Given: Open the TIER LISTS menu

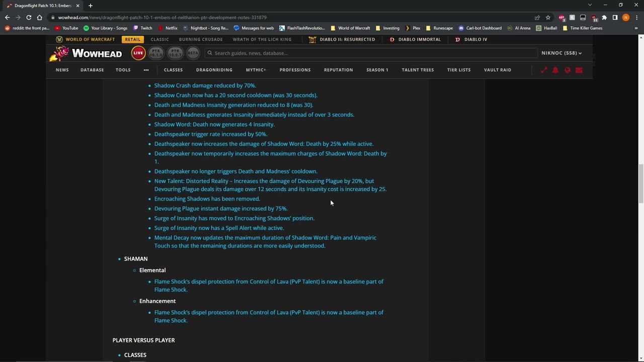Looking at the screenshot, I should (459, 70).
